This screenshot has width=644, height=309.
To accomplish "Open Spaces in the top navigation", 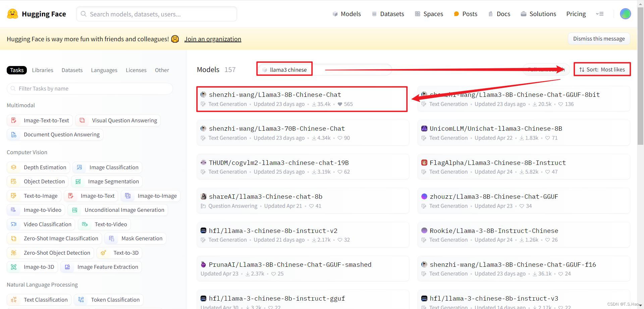I will pos(429,14).
